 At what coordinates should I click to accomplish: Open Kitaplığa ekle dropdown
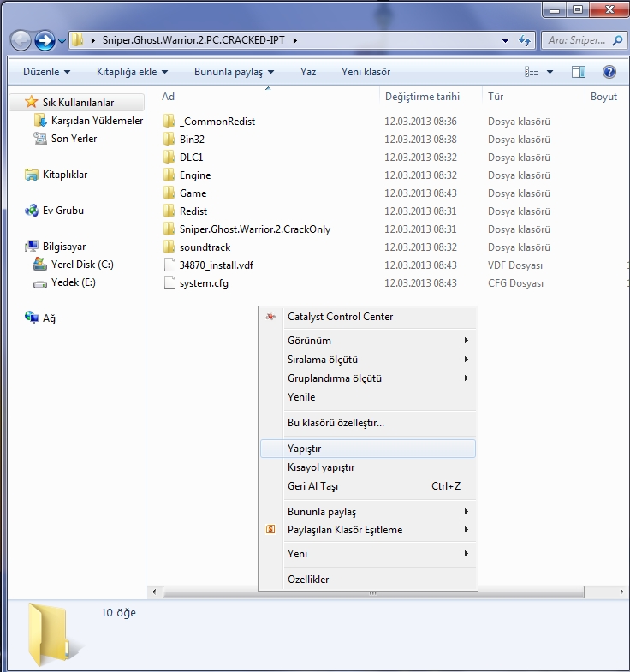[x=132, y=72]
